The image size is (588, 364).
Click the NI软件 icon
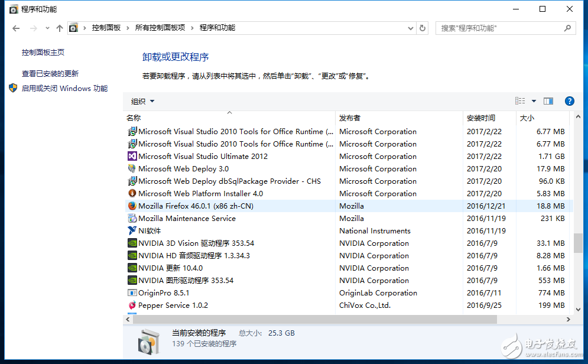point(132,230)
